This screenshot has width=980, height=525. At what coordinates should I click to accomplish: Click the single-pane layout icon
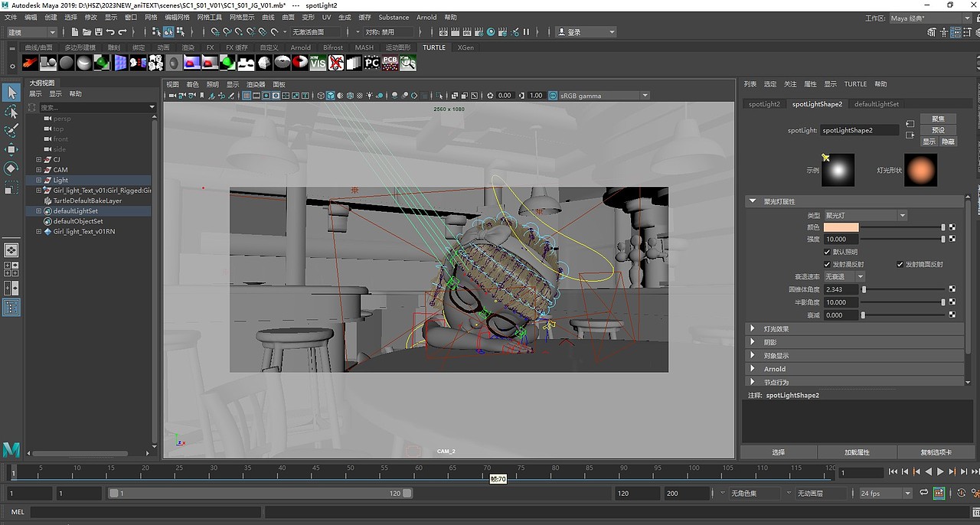[11, 250]
